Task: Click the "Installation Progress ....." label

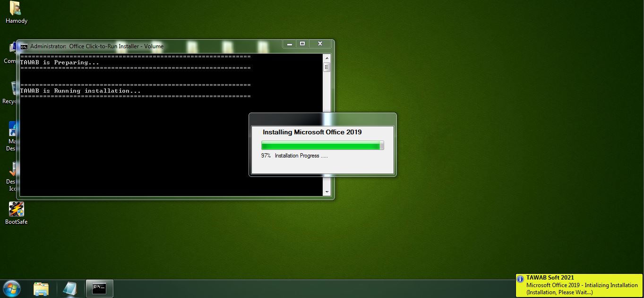Action: click(301, 156)
